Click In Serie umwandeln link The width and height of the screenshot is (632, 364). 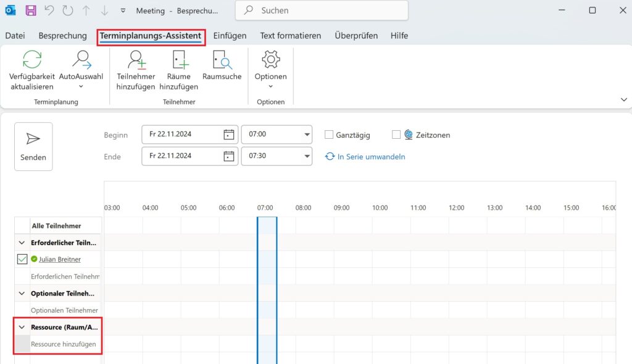(365, 157)
